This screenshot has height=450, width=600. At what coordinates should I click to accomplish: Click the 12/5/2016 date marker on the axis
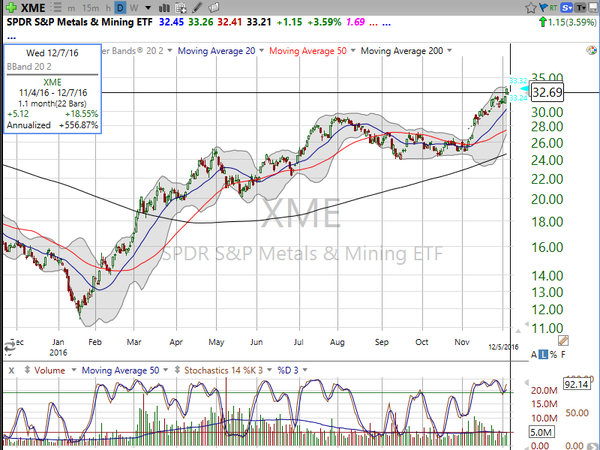(x=503, y=347)
